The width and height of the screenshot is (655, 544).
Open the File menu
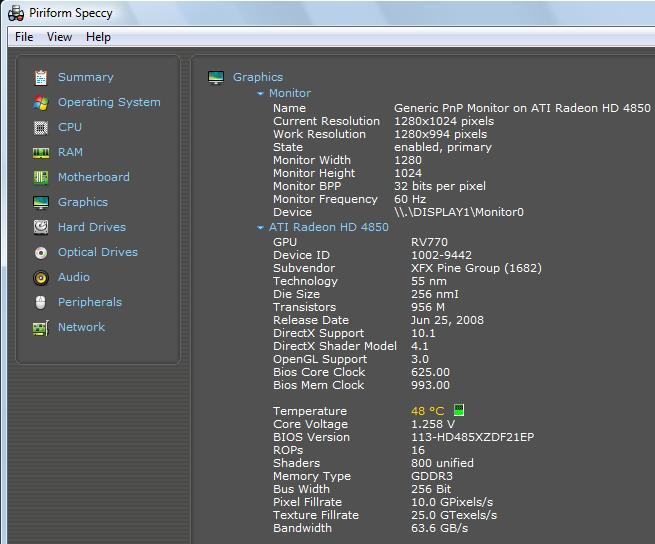(x=24, y=37)
